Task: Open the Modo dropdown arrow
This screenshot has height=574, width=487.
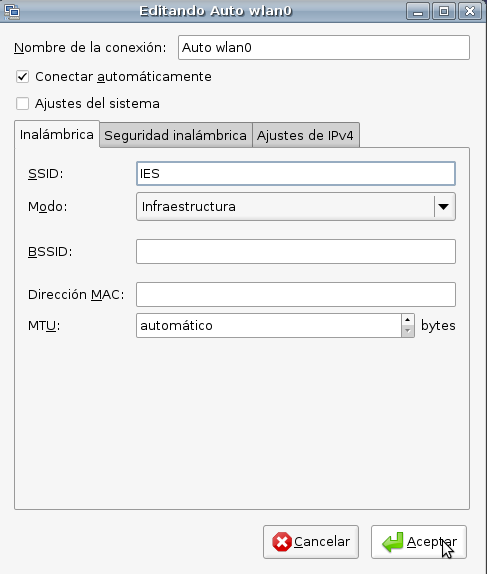Action: [443, 207]
